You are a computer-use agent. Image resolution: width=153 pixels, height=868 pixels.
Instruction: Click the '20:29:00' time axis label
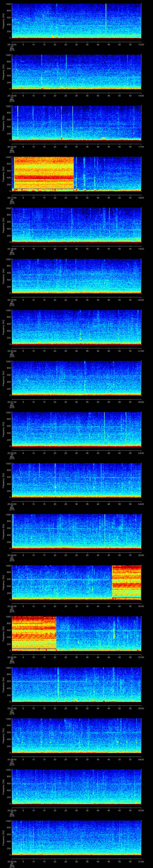pos(12,810)
